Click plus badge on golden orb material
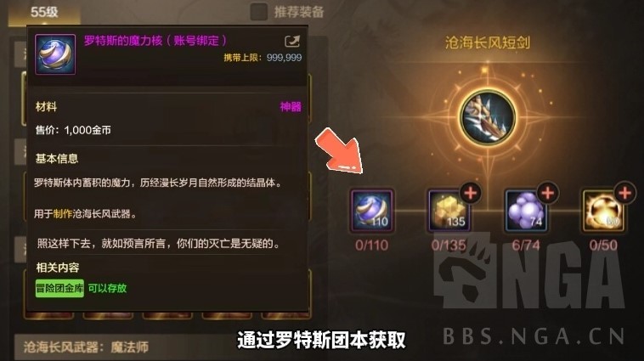Viewport: 644px width, 361px height. [624, 193]
